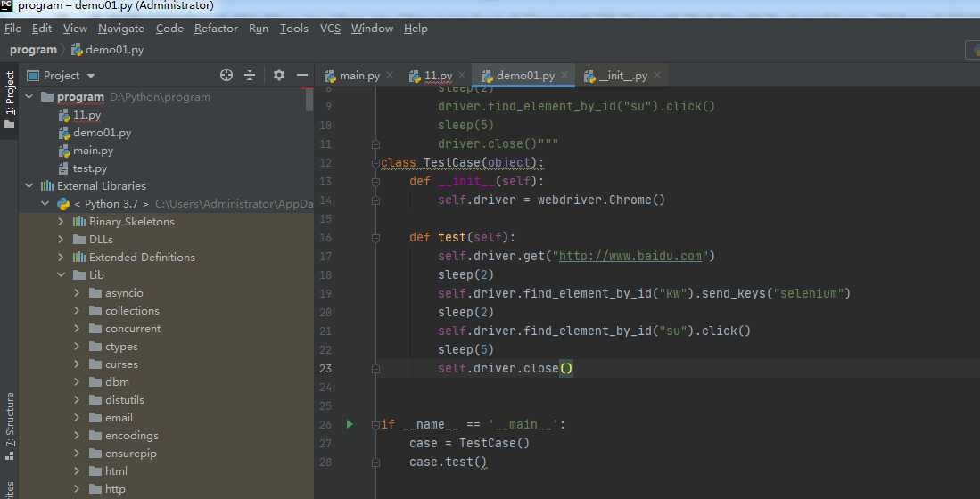Open the Tools menu
The image size is (980, 499).
point(293,29)
